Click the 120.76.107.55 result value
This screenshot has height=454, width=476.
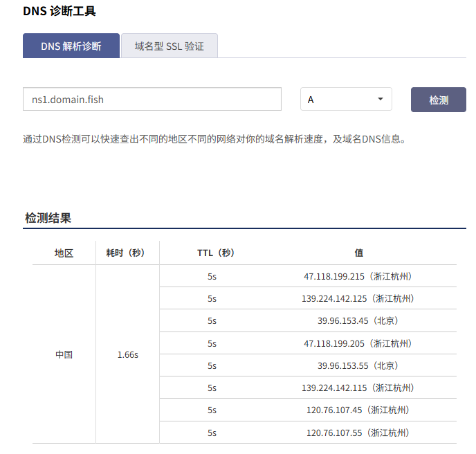(x=358, y=433)
